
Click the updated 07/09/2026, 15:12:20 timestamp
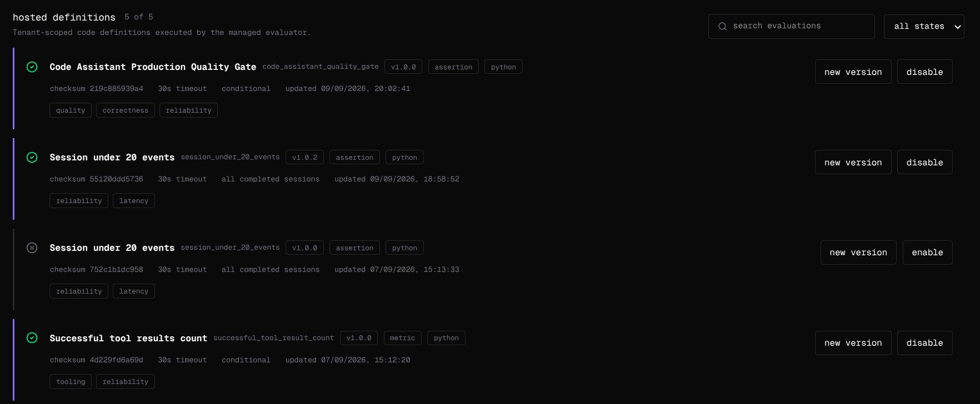tap(348, 360)
